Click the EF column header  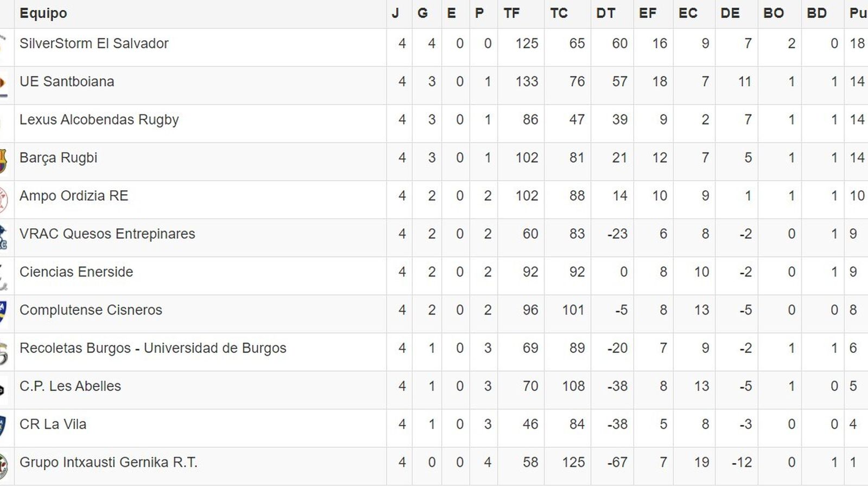(648, 14)
